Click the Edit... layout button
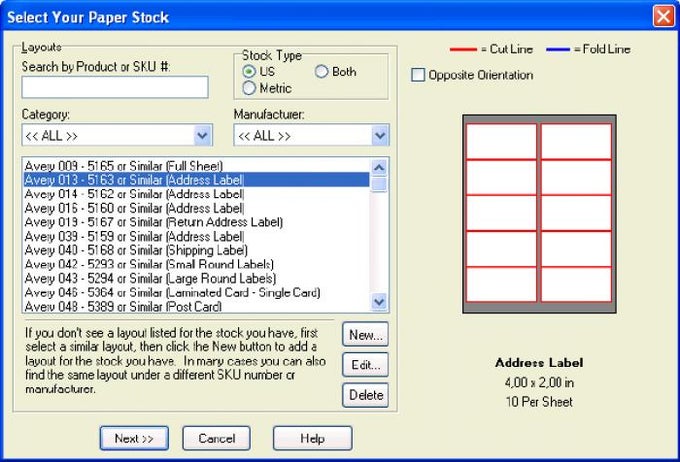 coord(365,365)
